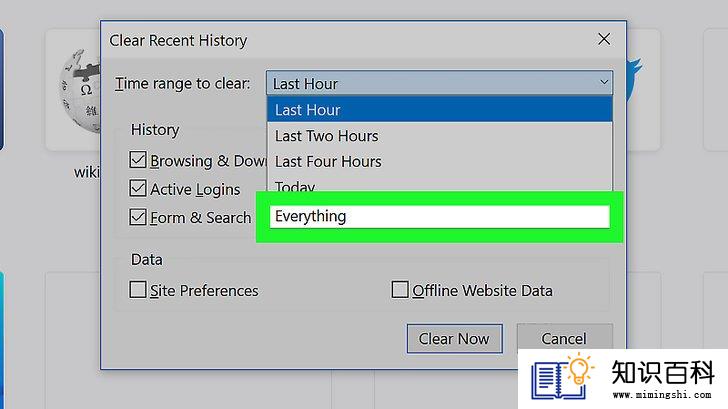Select Everything in the time range list
The image size is (728, 409).
coord(439,216)
